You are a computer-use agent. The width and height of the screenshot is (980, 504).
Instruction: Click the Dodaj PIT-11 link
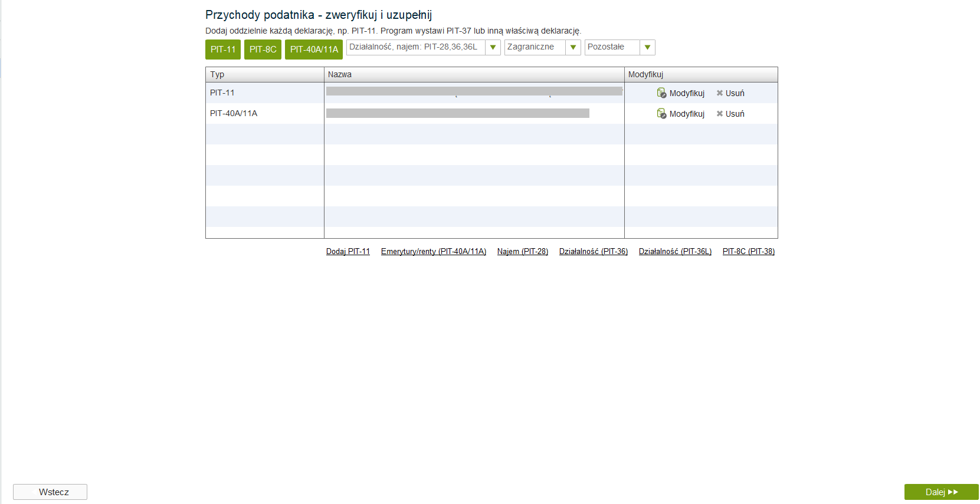coord(348,252)
